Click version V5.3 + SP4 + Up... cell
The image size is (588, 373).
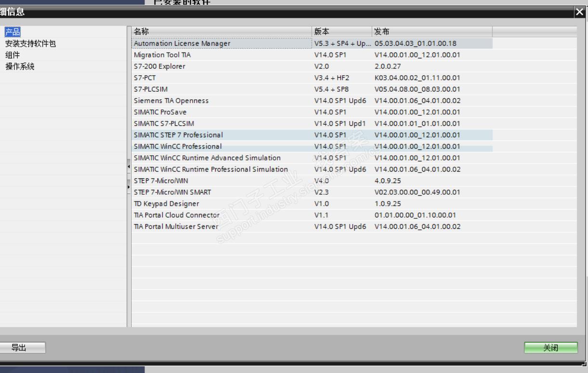click(x=342, y=43)
